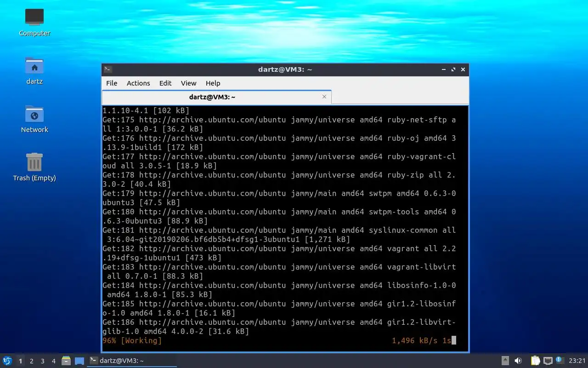Close the dartz@VM3 terminal tab
The image size is (588, 368).
(324, 97)
